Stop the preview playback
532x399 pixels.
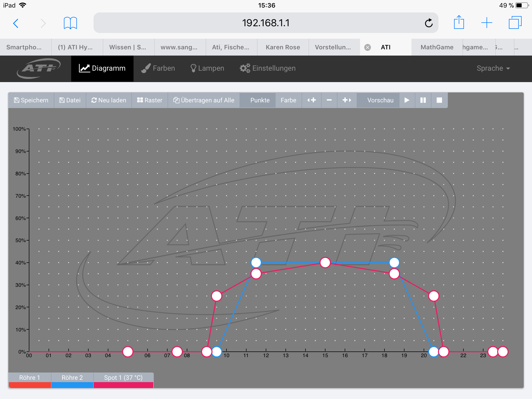click(439, 100)
